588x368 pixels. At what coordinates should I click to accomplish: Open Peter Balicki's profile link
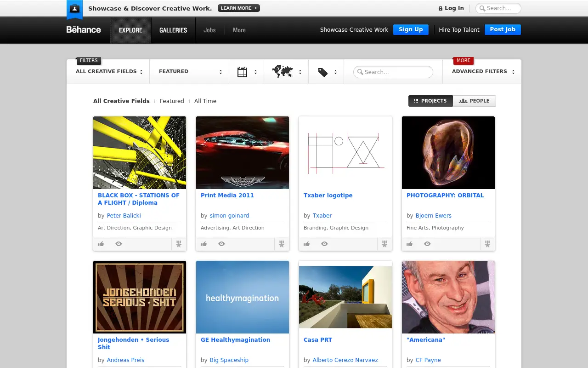point(124,216)
